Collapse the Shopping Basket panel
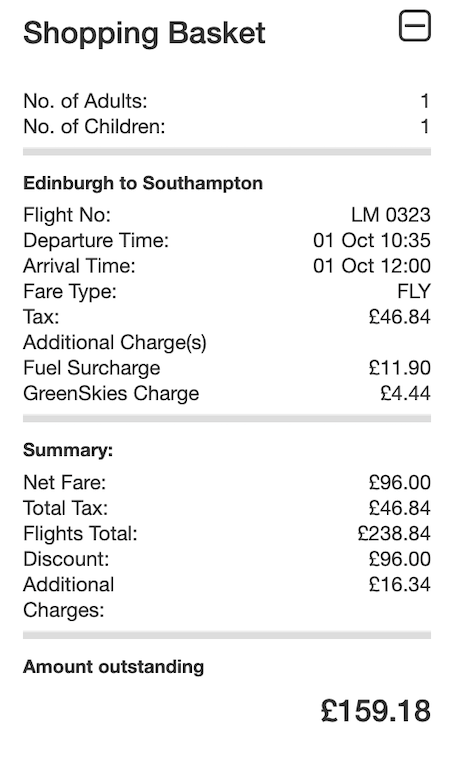 click(414, 26)
